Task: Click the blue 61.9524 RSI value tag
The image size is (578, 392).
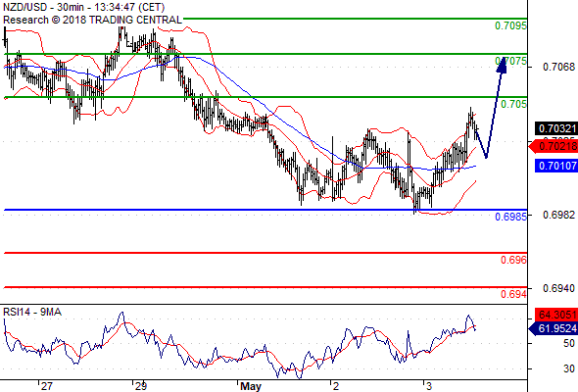Action: (x=554, y=328)
